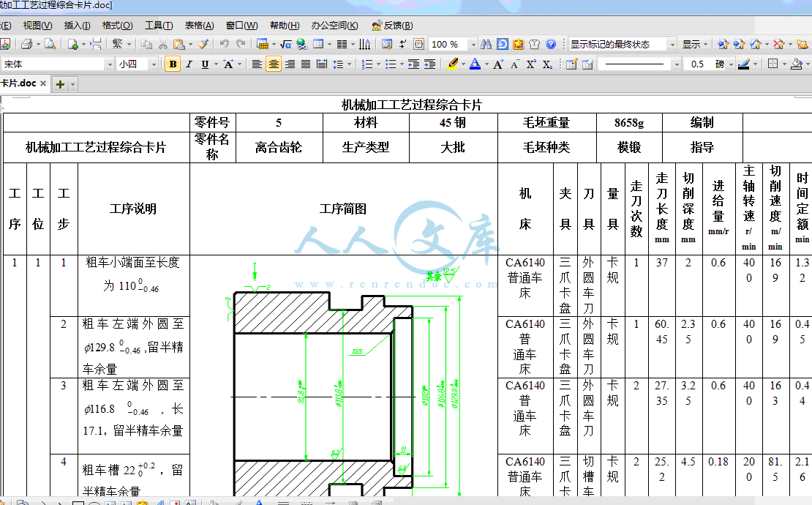The width and height of the screenshot is (812, 505).
Task: Select the Format Painter brush
Action: [203, 45]
